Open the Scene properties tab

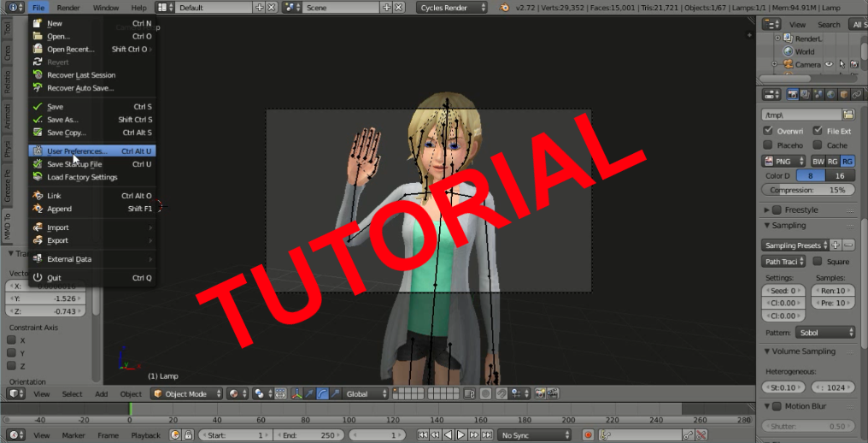pyautogui.click(x=818, y=94)
